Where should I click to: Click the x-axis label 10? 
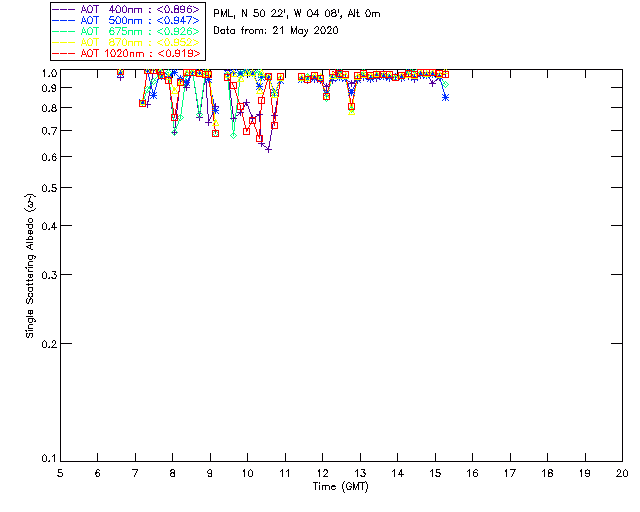pos(247,473)
